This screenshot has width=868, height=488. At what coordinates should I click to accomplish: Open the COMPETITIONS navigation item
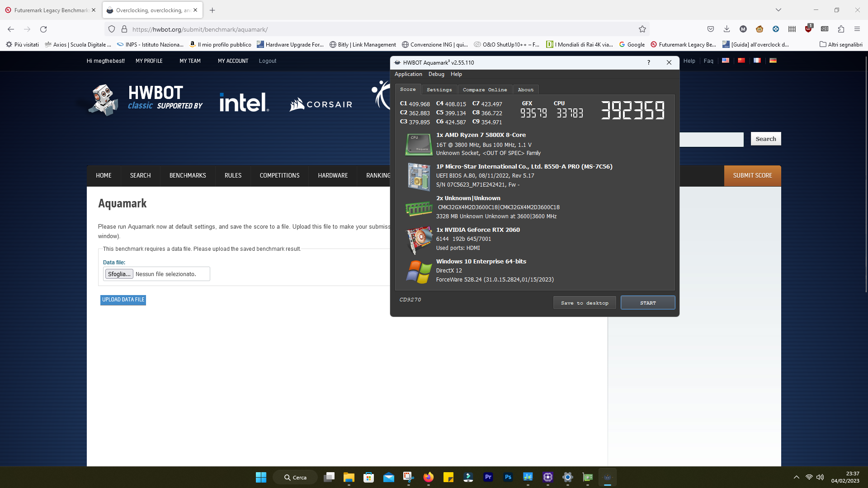click(279, 175)
